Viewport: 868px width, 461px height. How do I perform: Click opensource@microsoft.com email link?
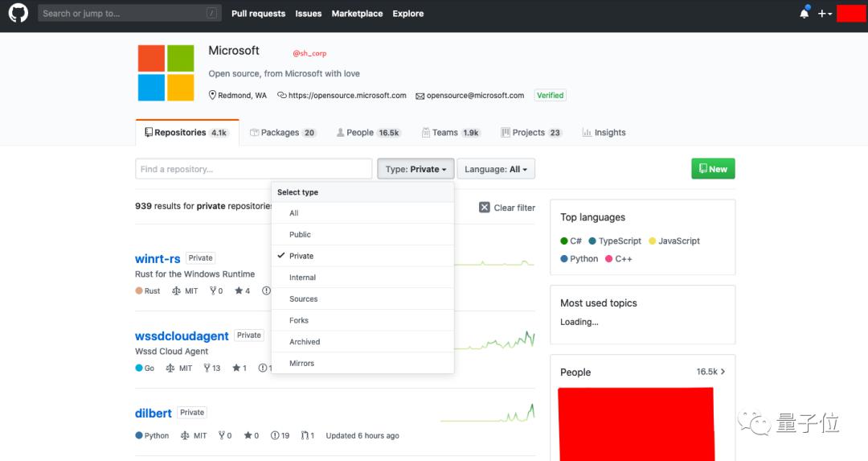[475, 95]
